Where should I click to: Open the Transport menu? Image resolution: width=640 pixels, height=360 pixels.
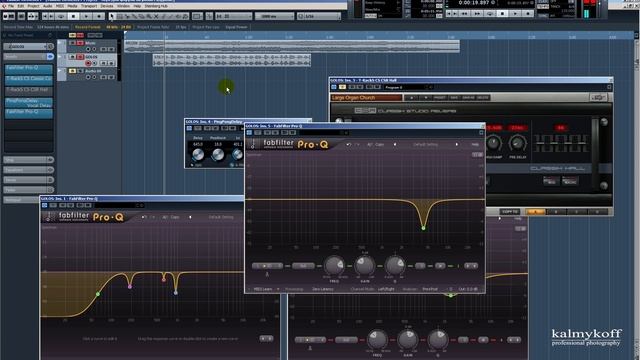89,6
